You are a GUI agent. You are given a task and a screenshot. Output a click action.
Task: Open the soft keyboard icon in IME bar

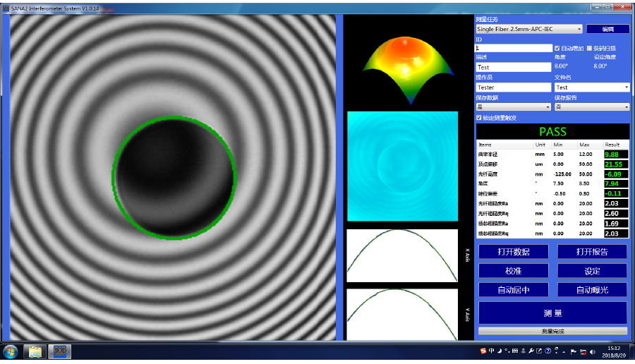515,351
